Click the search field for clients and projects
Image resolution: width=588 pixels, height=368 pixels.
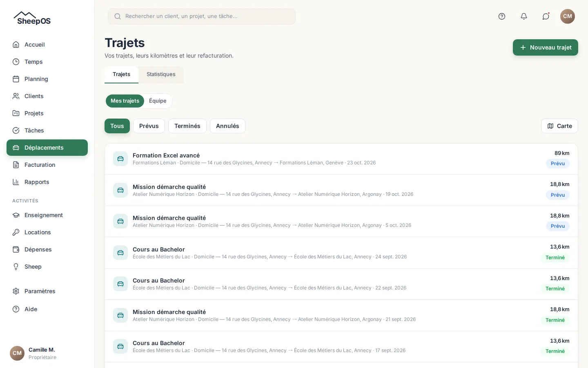pyautogui.click(x=202, y=16)
